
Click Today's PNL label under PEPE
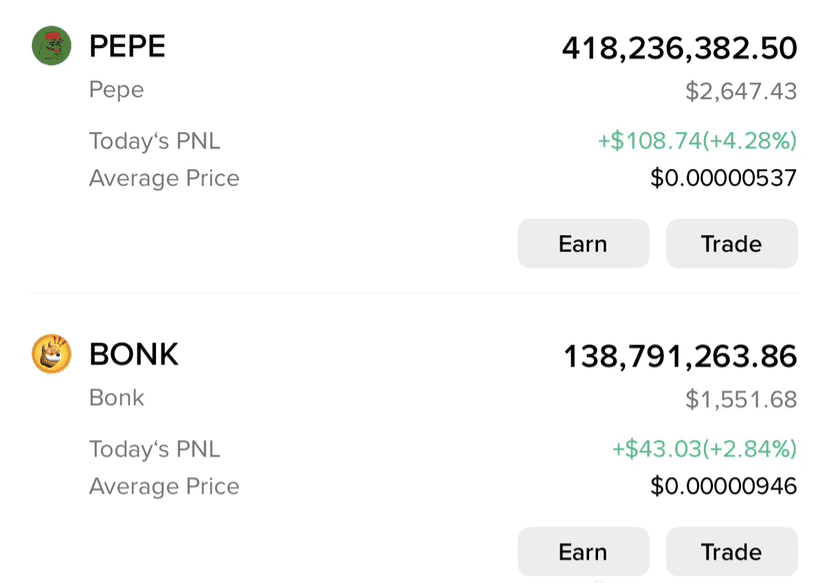pyautogui.click(x=154, y=141)
